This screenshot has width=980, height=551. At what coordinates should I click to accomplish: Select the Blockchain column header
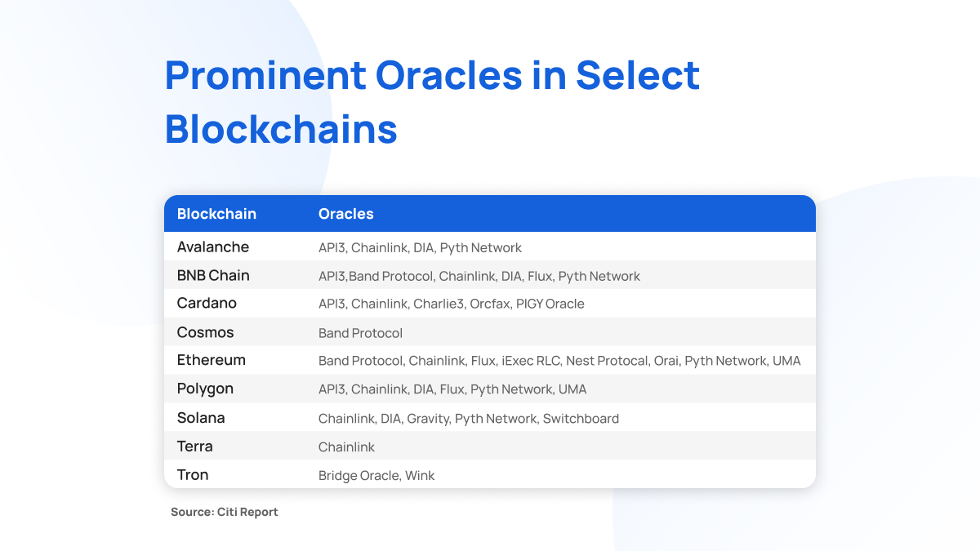pos(216,214)
